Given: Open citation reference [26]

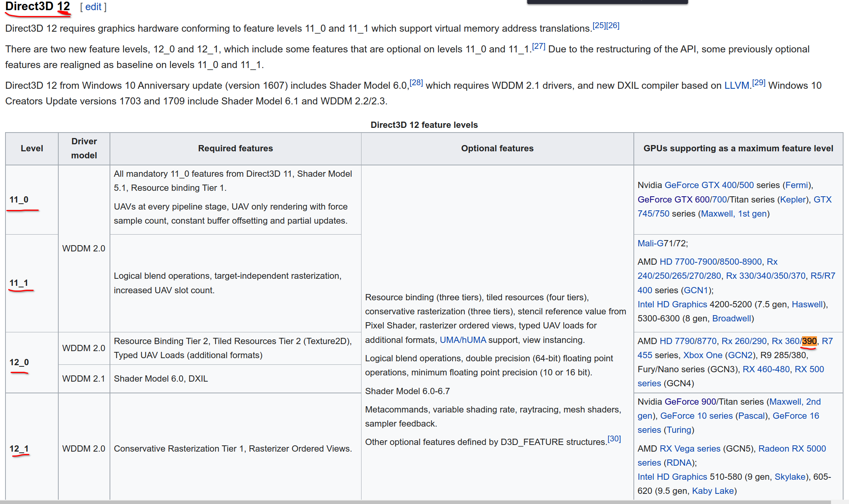Looking at the screenshot, I should tap(613, 25).
